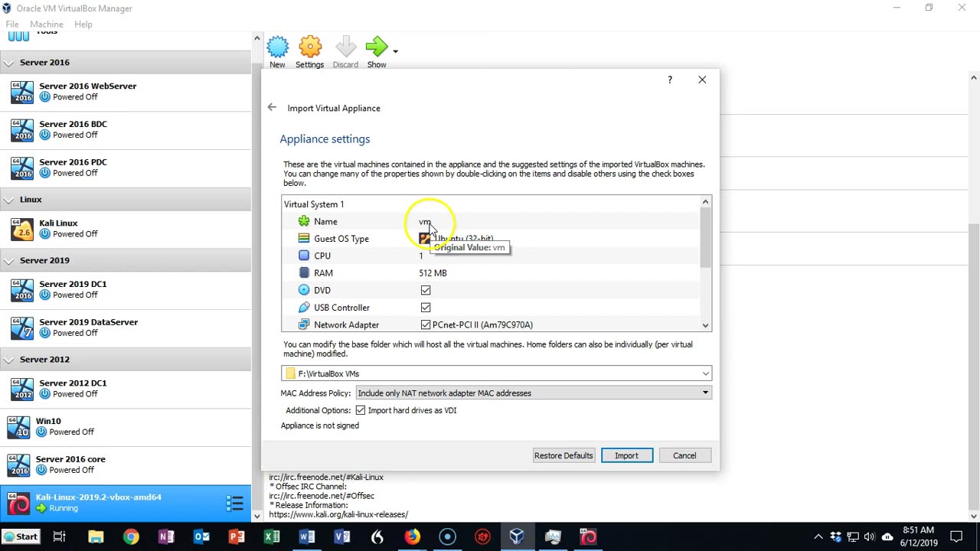Click the back arrow in Import wizard
The height and width of the screenshot is (551, 980).
click(x=272, y=107)
